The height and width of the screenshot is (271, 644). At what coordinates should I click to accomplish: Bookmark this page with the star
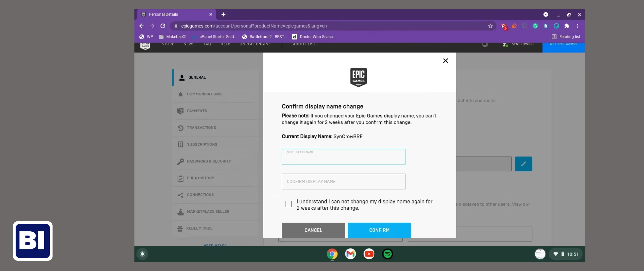pyautogui.click(x=490, y=26)
